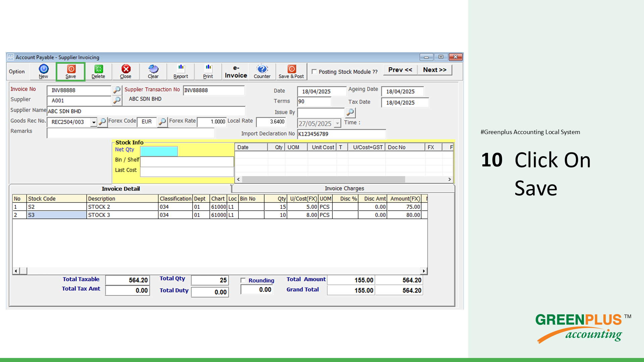The height and width of the screenshot is (362, 644).
Task: Click the Unit Cost column header
Action: [x=322, y=147]
